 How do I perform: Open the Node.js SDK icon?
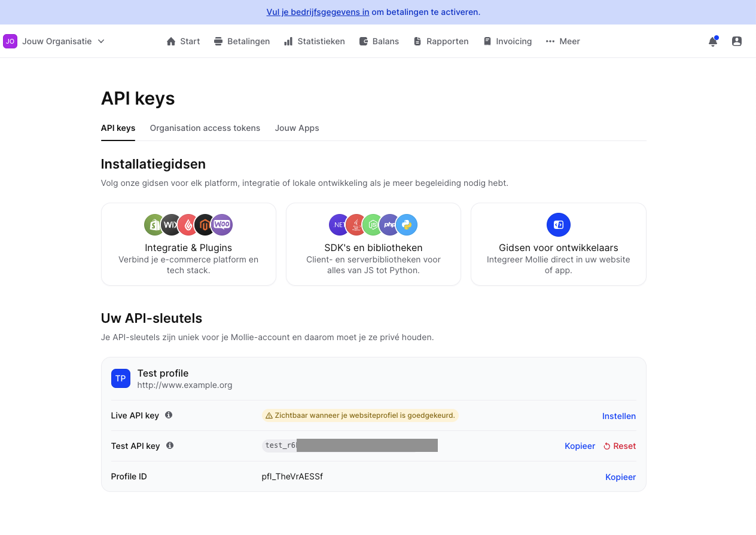[373, 225]
